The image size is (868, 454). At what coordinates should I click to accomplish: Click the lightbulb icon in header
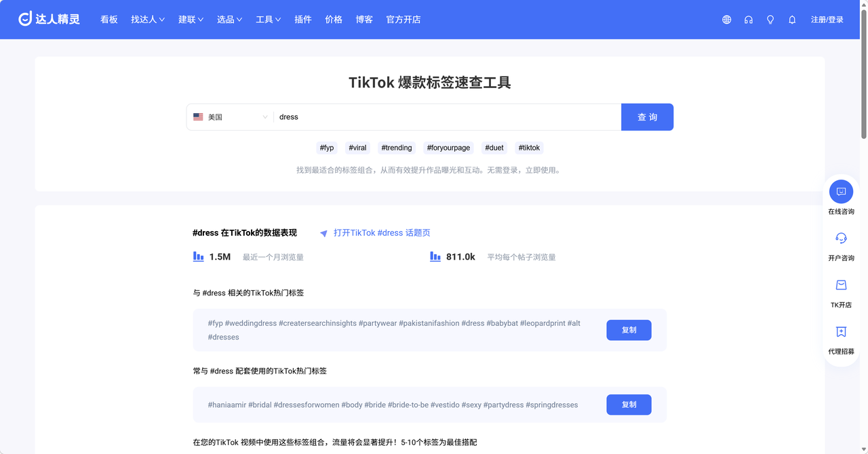pyautogui.click(x=770, y=20)
